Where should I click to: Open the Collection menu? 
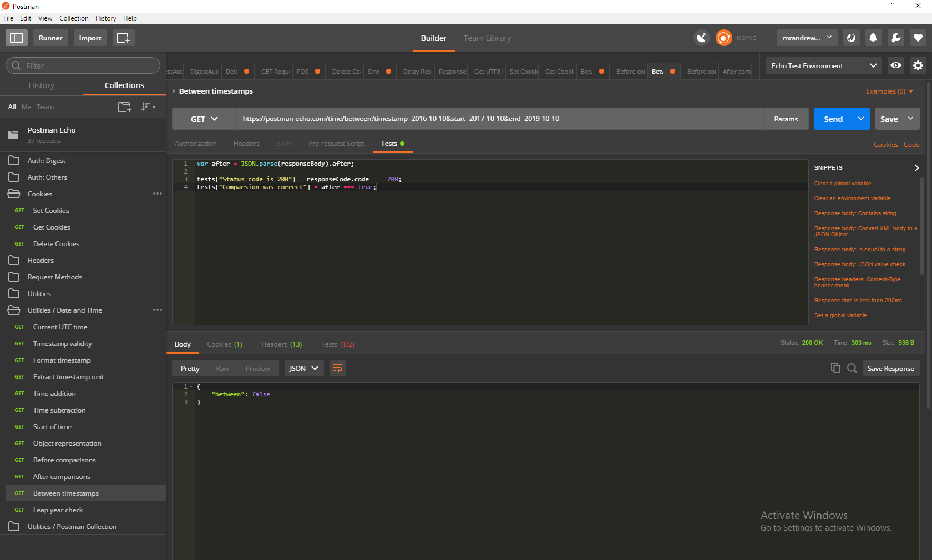pyautogui.click(x=74, y=18)
